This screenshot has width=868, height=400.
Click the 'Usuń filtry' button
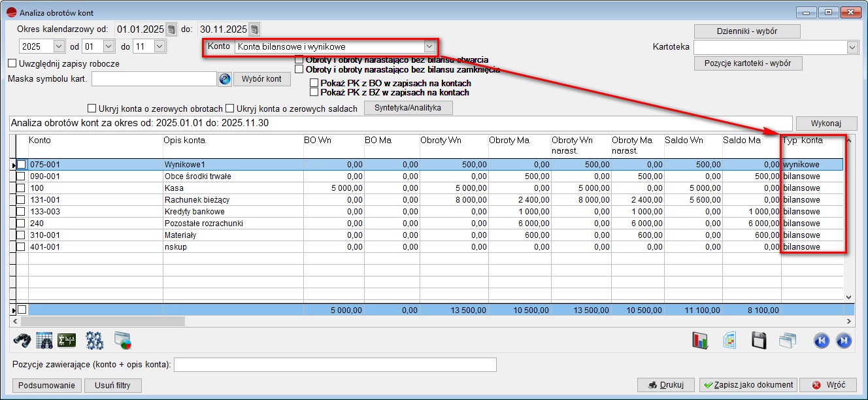click(x=112, y=386)
